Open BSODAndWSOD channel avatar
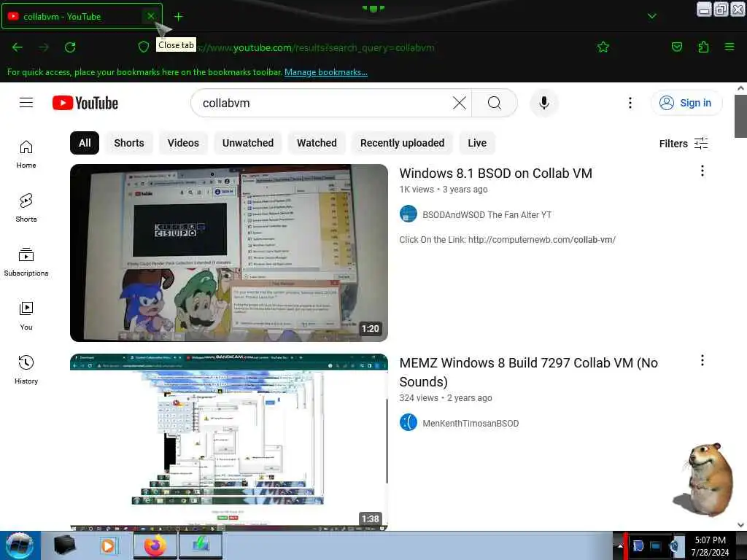747x560 pixels. (409, 214)
